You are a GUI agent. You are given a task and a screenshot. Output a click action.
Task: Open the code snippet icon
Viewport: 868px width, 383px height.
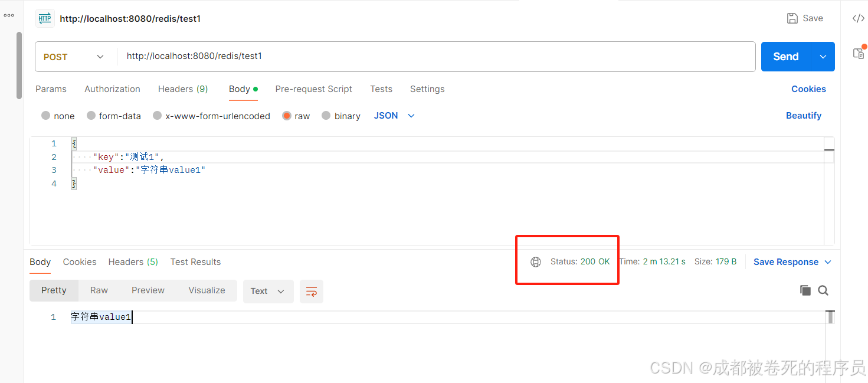859,18
